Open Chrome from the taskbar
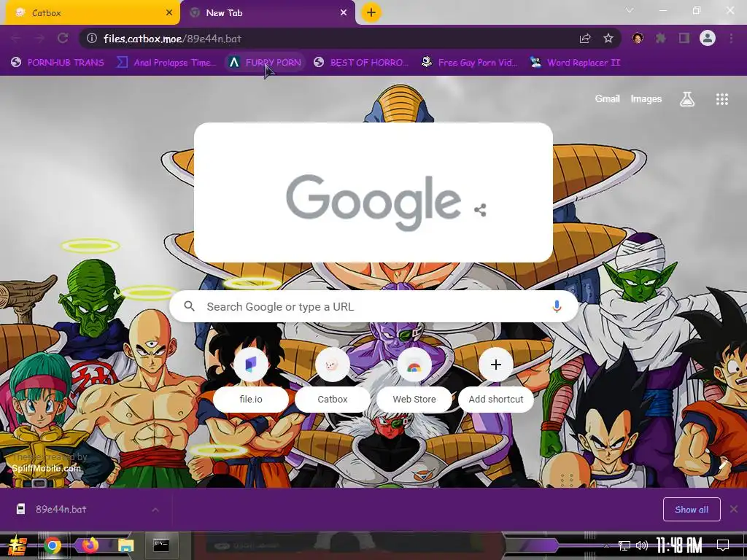 click(x=53, y=545)
